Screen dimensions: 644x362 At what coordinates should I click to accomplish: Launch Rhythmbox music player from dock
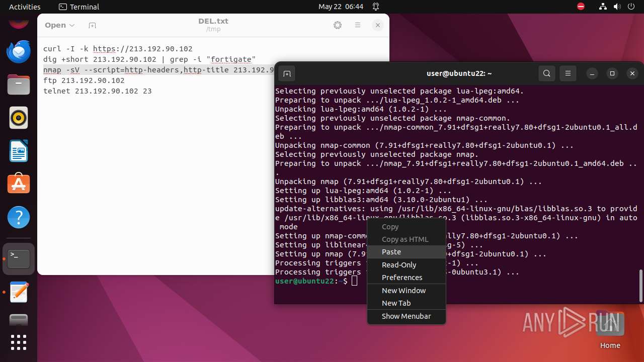(x=19, y=118)
